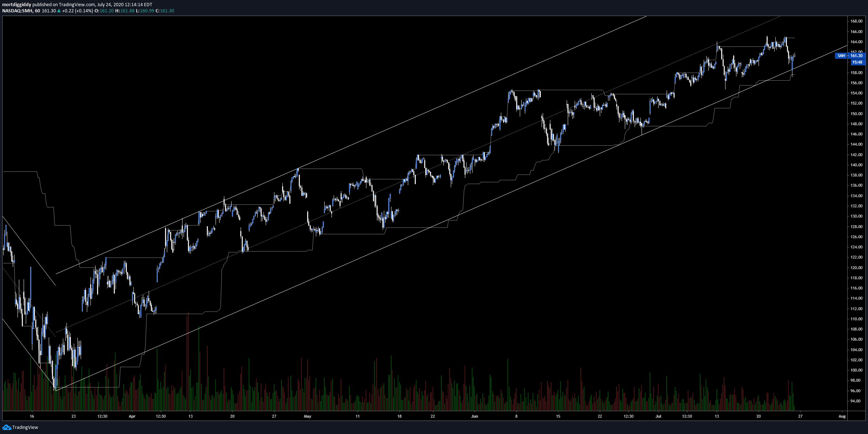Viewport: 868px width, 434px height.
Task: Click the 168.00 price axis label
Action: click(856, 21)
